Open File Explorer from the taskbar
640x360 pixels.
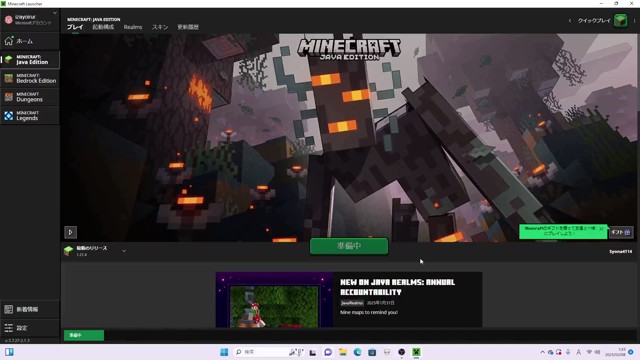click(343, 352)
